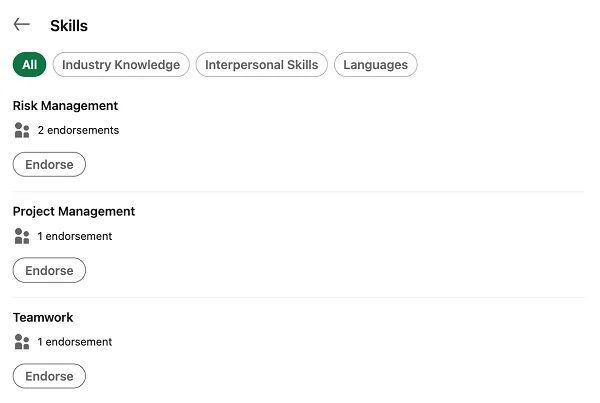Open the Project Management skill title
Screen dimensions: 600x403
coord(73,212)
